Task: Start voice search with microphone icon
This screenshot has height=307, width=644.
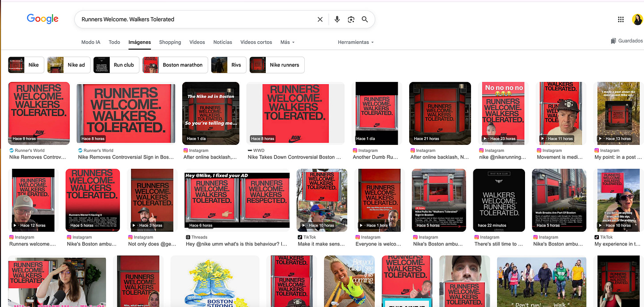Action: point(337,19)
